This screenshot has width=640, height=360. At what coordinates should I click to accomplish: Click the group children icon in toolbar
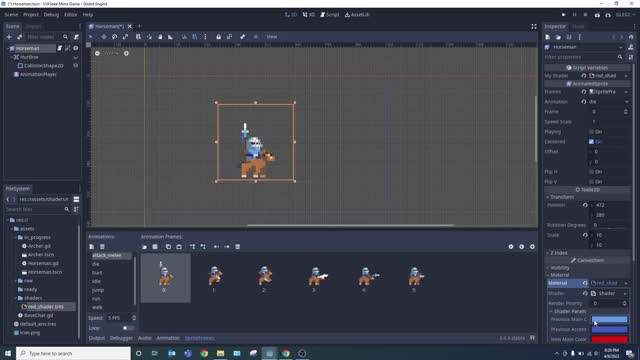coord(229,37)
